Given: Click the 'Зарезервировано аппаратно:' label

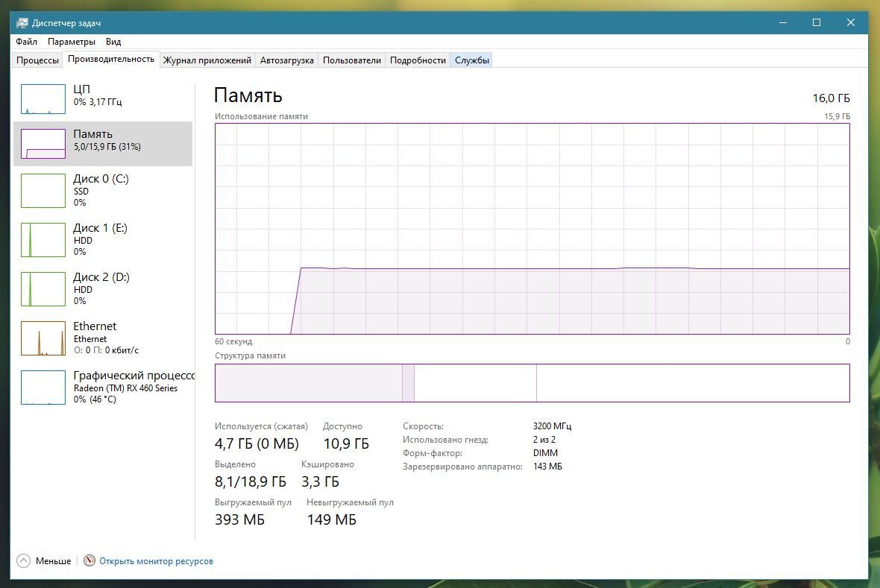Looking at the screenshot, I should (x=462, y=467).
